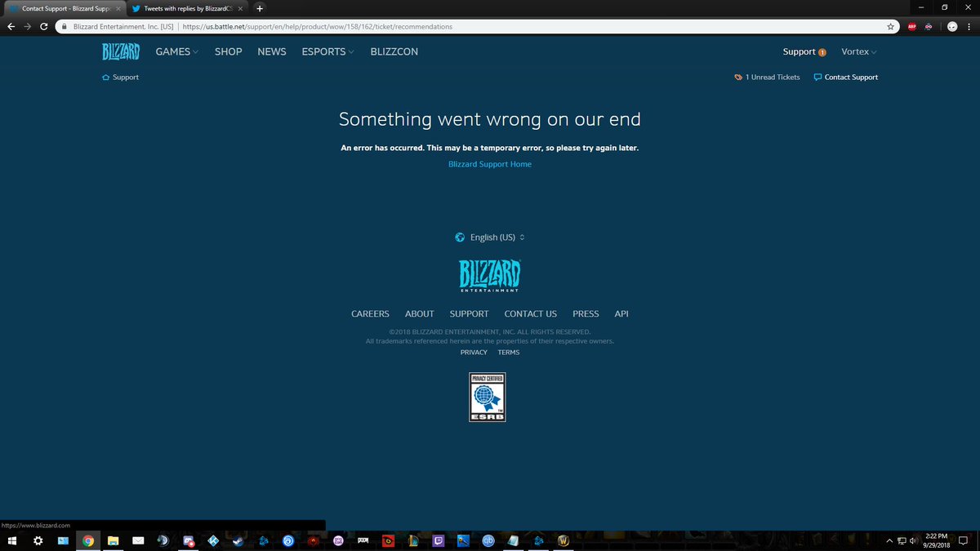Open File Explorer from the taskbar
980x551 pixels.
[113, 540]
